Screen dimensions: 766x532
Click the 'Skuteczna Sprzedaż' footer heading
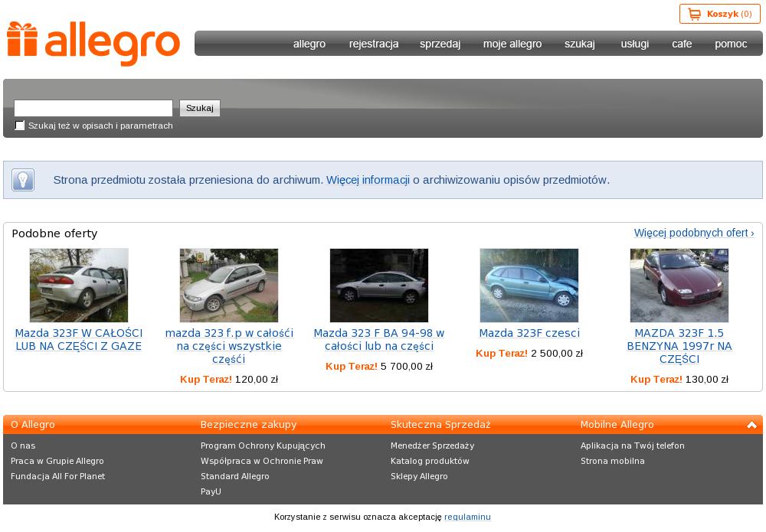click(x=440, y=425)
